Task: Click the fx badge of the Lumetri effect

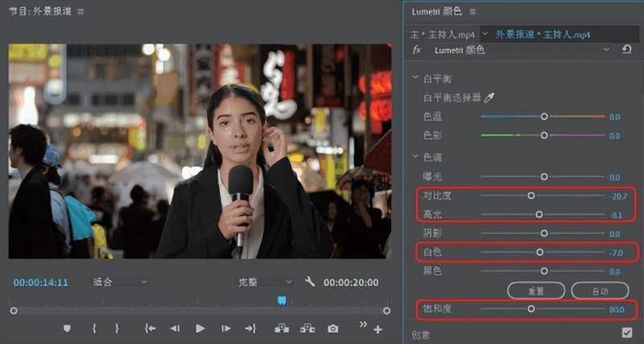Action: click(x=416, y=50)
